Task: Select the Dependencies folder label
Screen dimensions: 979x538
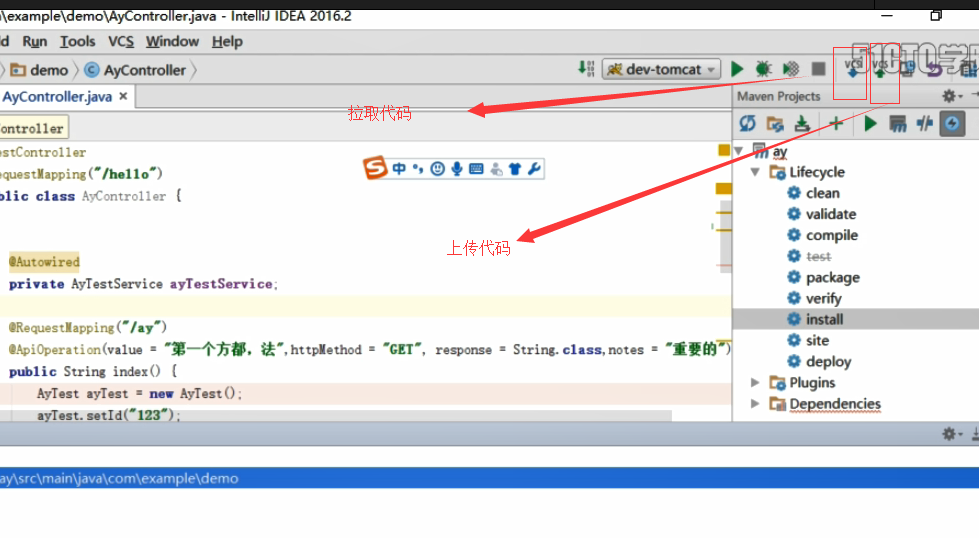Action: pyautogui.click(x=835, y=404)
